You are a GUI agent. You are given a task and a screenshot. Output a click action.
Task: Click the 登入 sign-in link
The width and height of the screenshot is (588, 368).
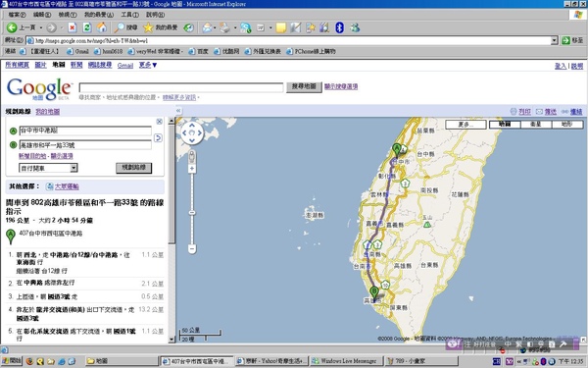coord(561,66)
